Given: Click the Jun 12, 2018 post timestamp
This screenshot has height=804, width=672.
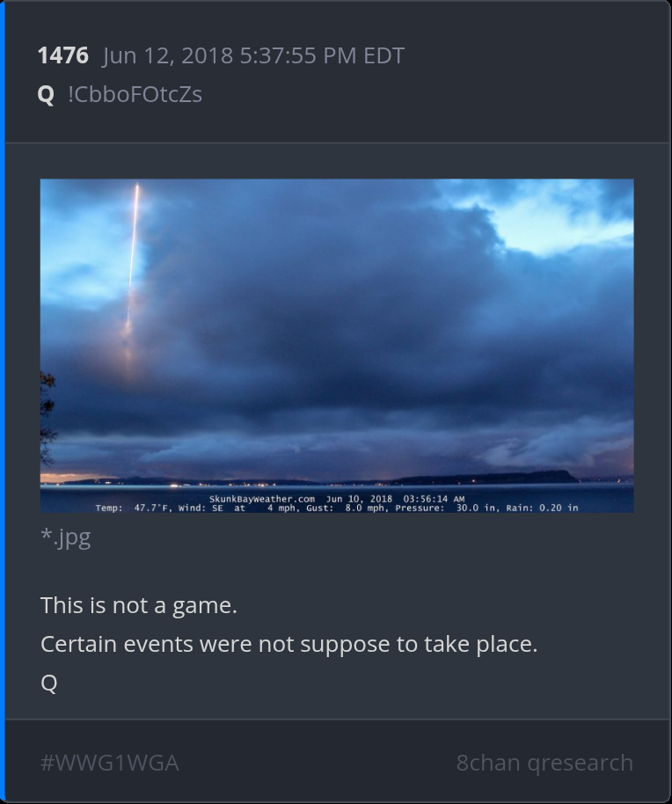Looking at the screenshot, I should click(x=253, y=55).
